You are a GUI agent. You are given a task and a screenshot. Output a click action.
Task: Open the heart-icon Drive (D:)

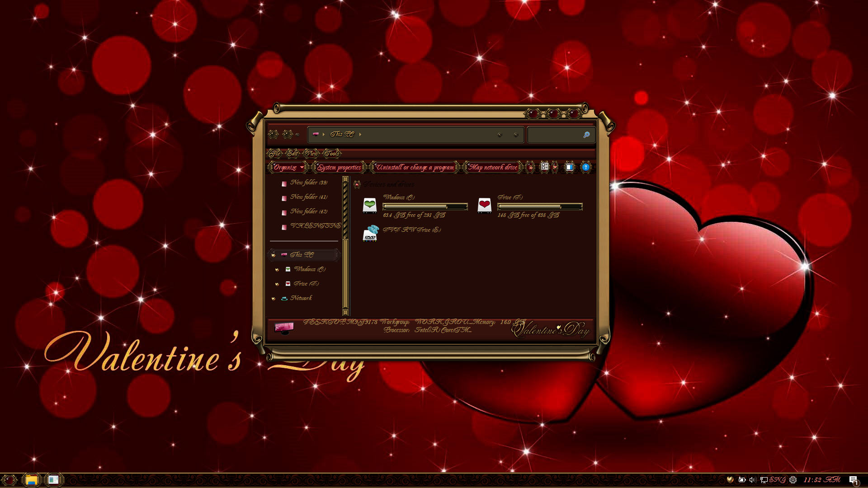pyautogui.click(x=484, y=205)
